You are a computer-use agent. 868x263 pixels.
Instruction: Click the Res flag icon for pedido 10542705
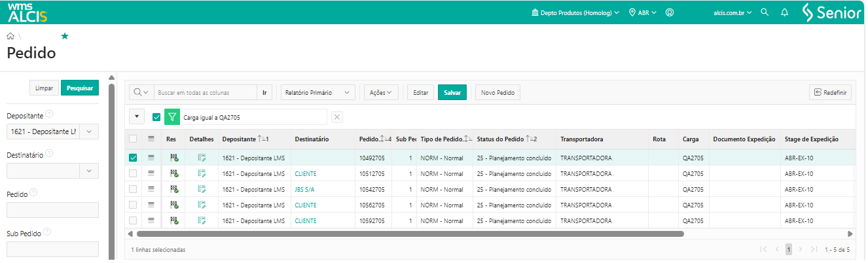(174, 189)
